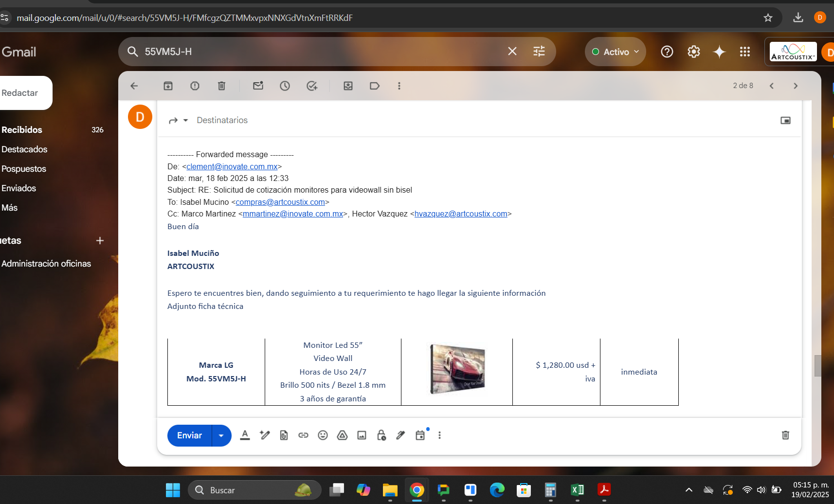Viewport: 834px width, 504px height.
Task: Mark conversation as unread
Action: click(258, 86)
